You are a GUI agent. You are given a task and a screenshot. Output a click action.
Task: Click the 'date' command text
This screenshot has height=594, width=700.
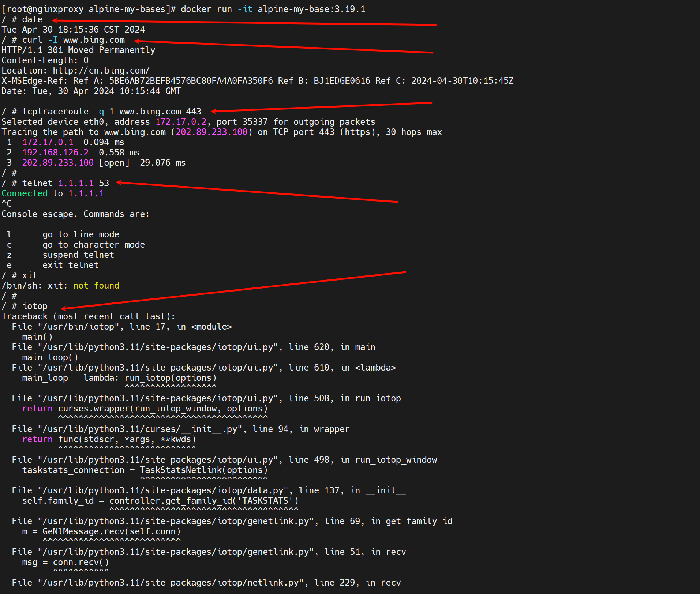click(x=32, y=19)
